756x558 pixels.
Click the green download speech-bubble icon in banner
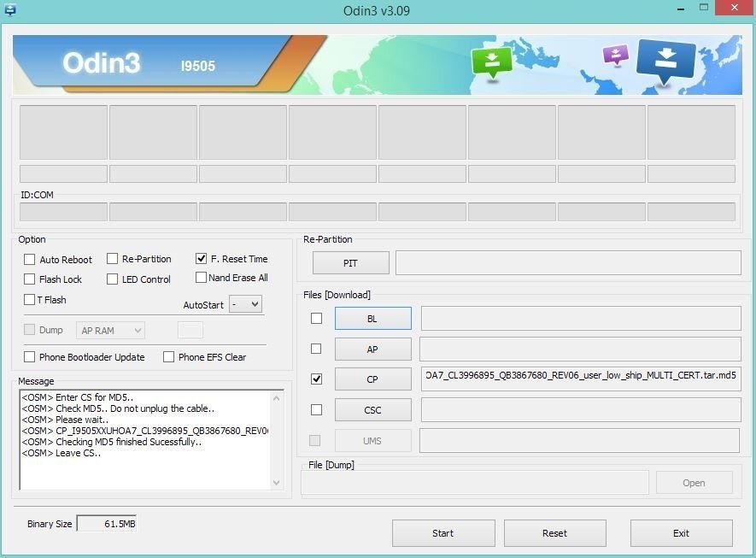[492, 62]
